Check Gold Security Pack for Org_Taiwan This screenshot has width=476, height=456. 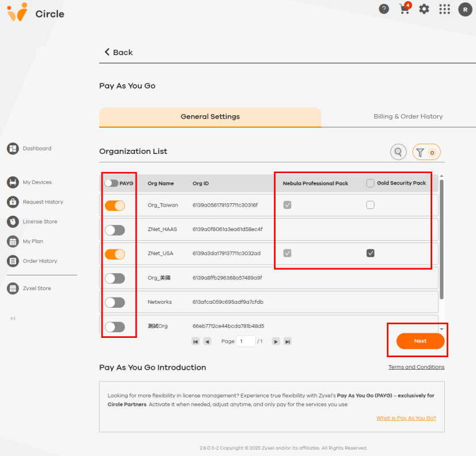[x=370, y=205]
